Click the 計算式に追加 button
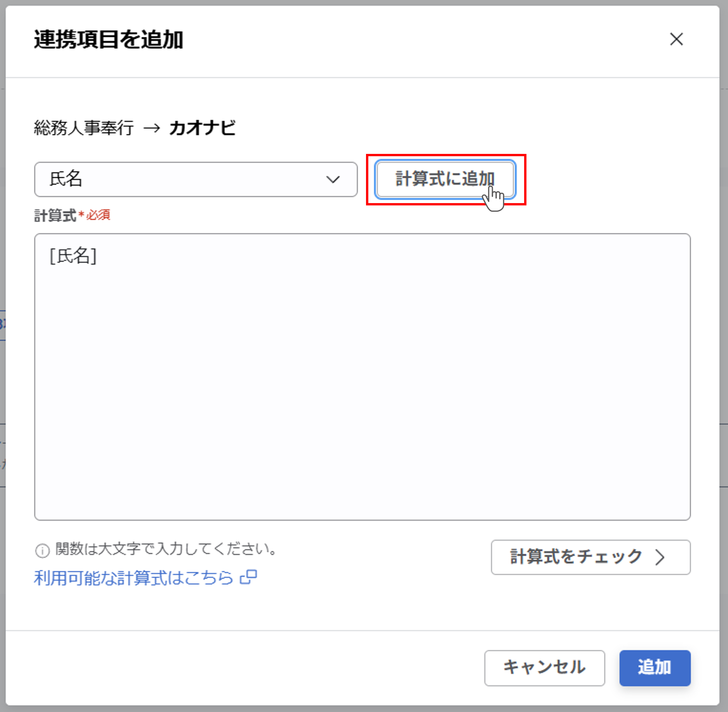This screenshot has height=712, width=728. [445, 179]
